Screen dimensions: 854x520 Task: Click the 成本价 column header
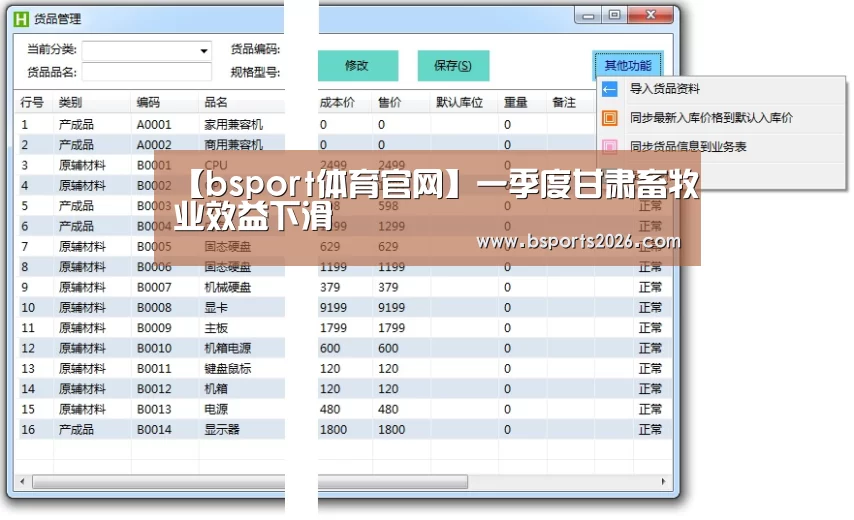337,102
